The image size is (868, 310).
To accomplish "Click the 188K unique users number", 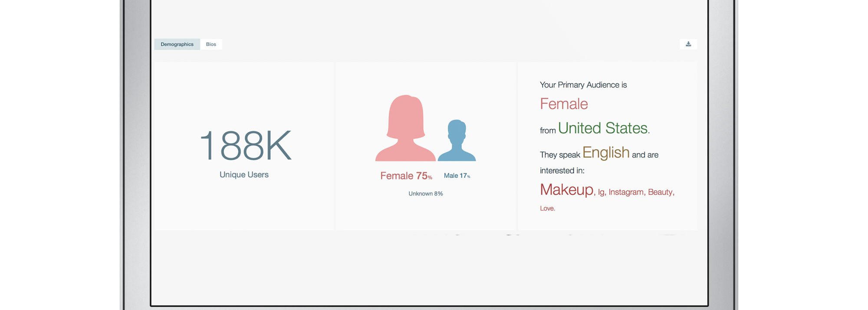I will pos(245,146).
